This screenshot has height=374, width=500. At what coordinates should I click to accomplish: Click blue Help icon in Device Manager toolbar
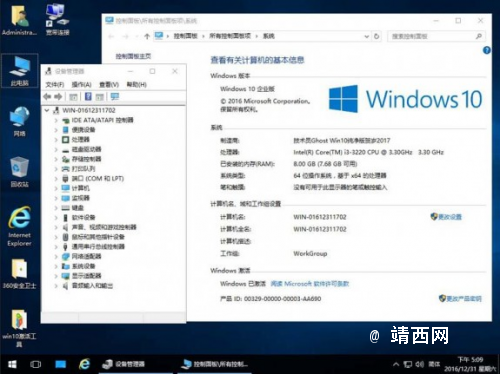(88, 97)
